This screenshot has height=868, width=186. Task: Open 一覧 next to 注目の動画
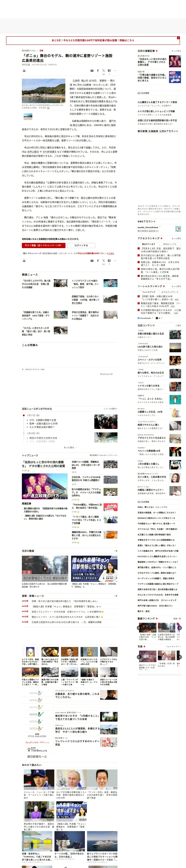point(115,551)
